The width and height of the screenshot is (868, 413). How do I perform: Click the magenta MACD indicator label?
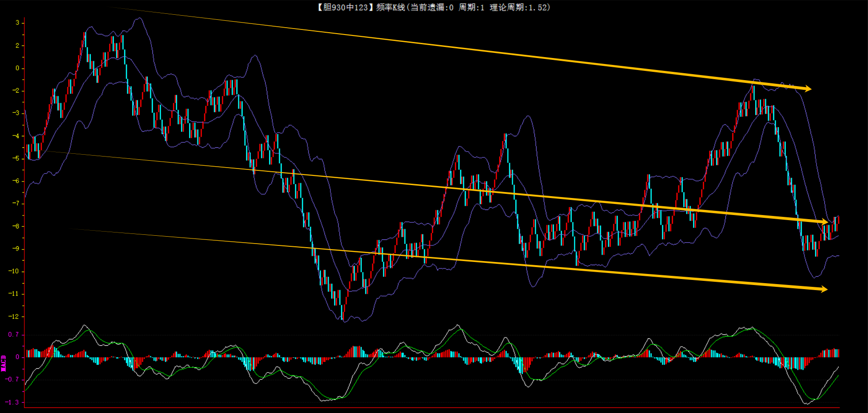4,363
